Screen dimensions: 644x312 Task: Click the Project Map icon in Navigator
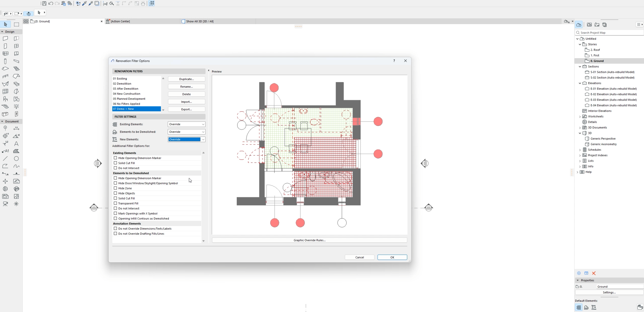coord(579,25)
